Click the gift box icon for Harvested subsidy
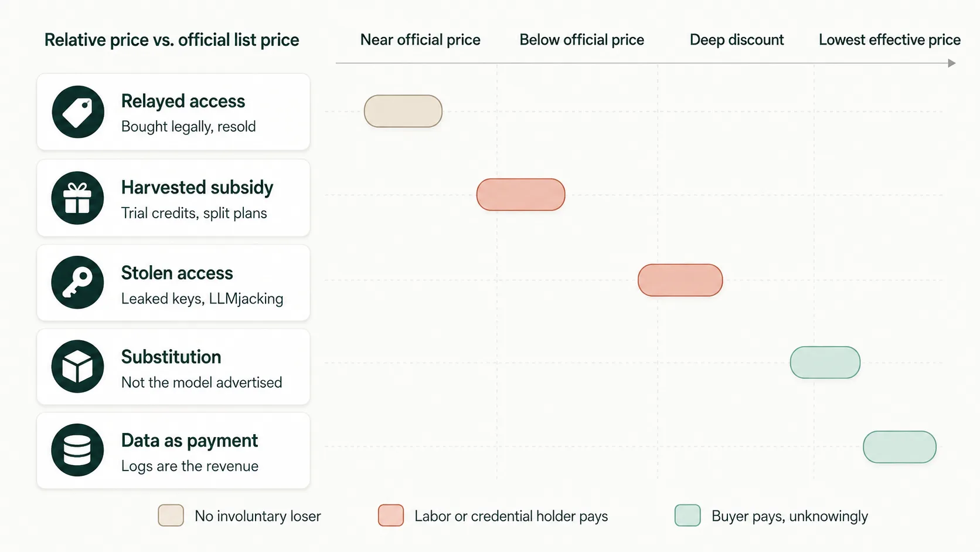Viewport: 980px width, 552px height. click(78, 198)
